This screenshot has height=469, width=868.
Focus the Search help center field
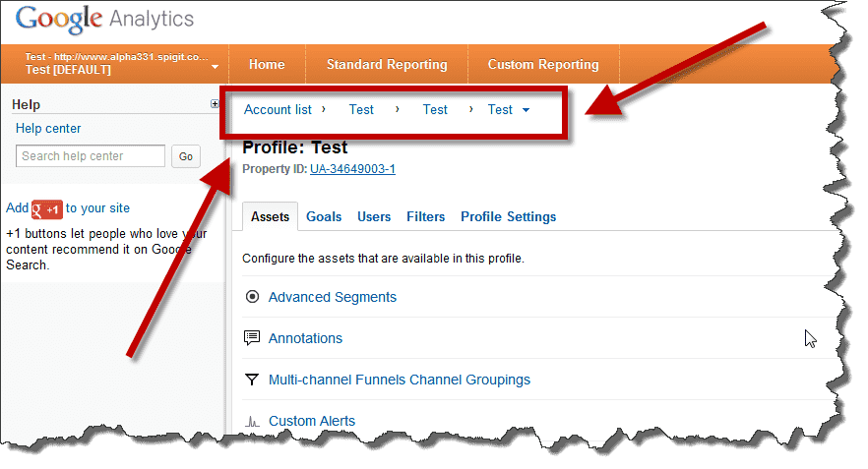[91, 156]
